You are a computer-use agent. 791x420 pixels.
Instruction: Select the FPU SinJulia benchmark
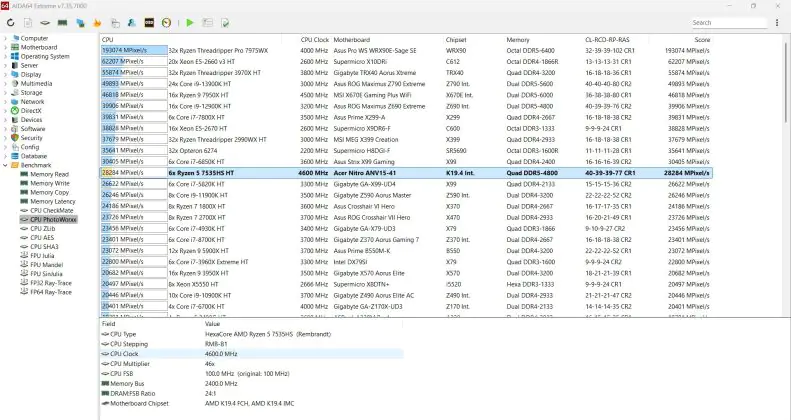pyautogui.click(x=46, y=274)
